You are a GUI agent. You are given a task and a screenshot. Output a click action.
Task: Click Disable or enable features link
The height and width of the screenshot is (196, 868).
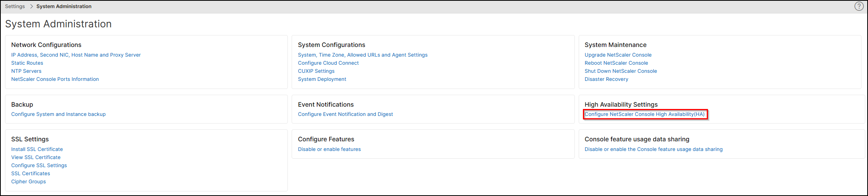(x=329, y=149)
